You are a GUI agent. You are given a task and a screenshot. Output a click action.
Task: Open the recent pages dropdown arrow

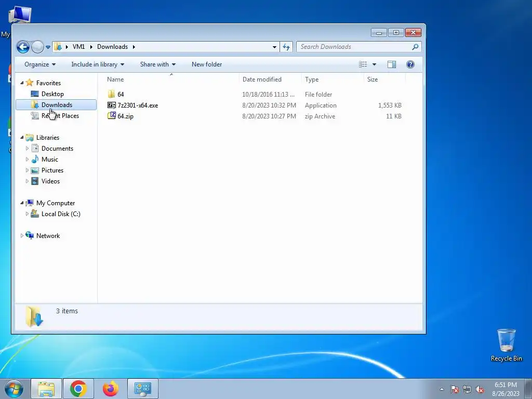click(x=48, y=47)
